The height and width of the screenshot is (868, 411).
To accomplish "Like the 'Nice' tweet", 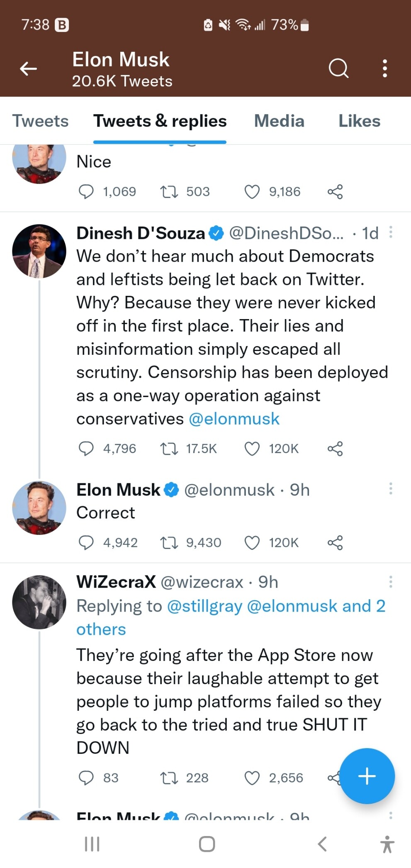I will point(252,192).
